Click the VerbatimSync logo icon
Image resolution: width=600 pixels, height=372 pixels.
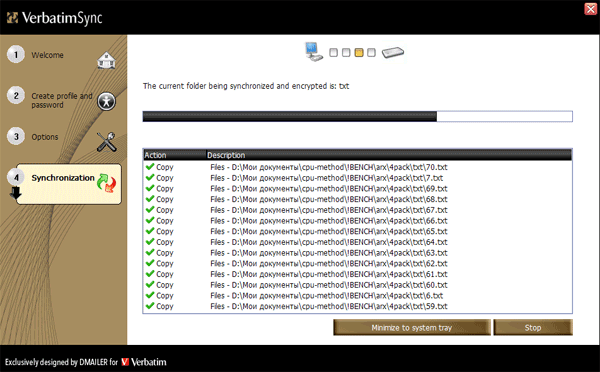pos(12,17)
